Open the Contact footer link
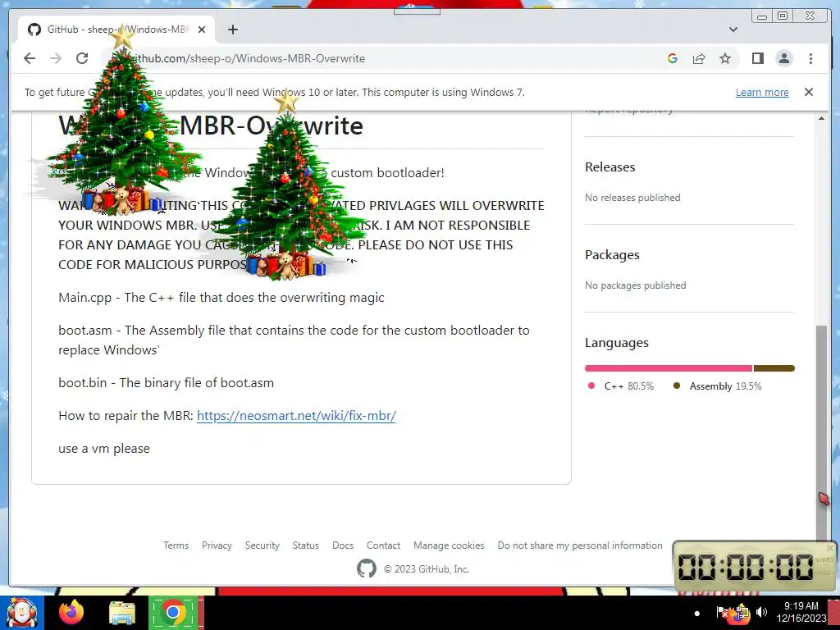Screen dimensions: 840x630 point(383,546)
